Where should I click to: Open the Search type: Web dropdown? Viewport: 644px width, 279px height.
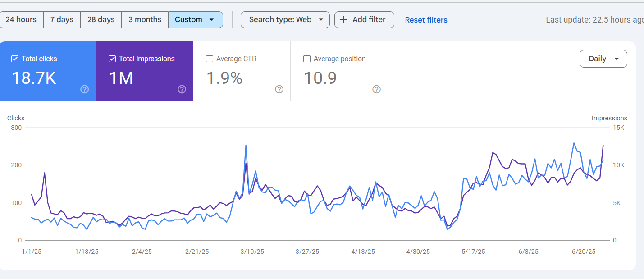[x=285, y=20]
